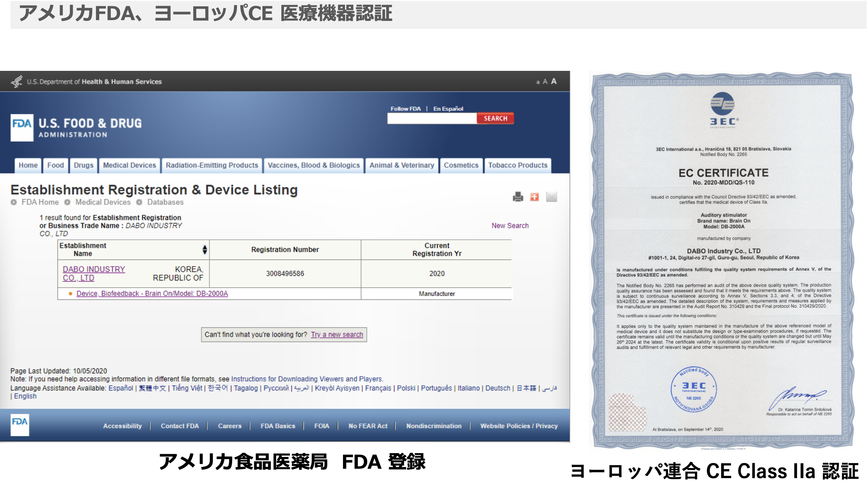
Task: Select largest text size 'A'
Action: [554, 81]
